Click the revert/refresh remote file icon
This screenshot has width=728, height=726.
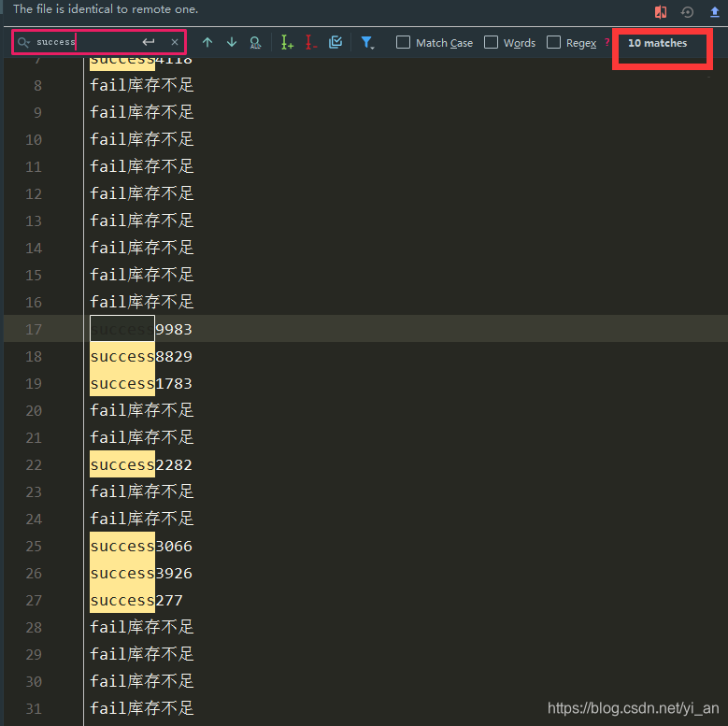(x=687, y=11)
